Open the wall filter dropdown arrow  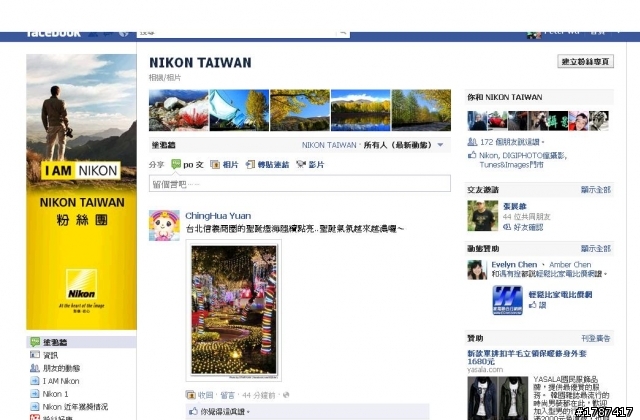(x=440, y=145)
